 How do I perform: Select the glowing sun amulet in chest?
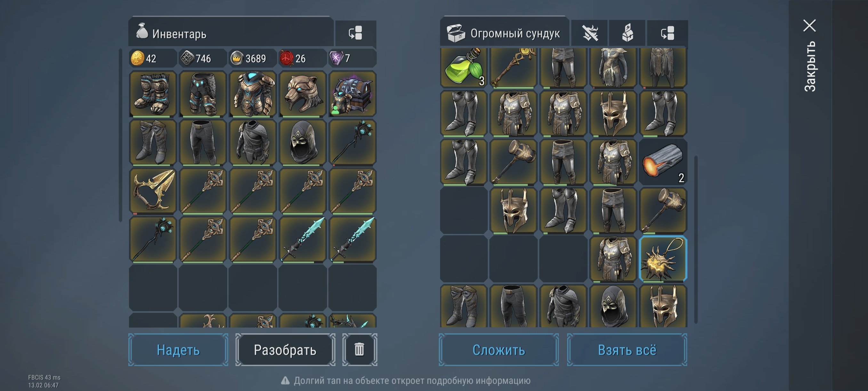tap(663, 258)
